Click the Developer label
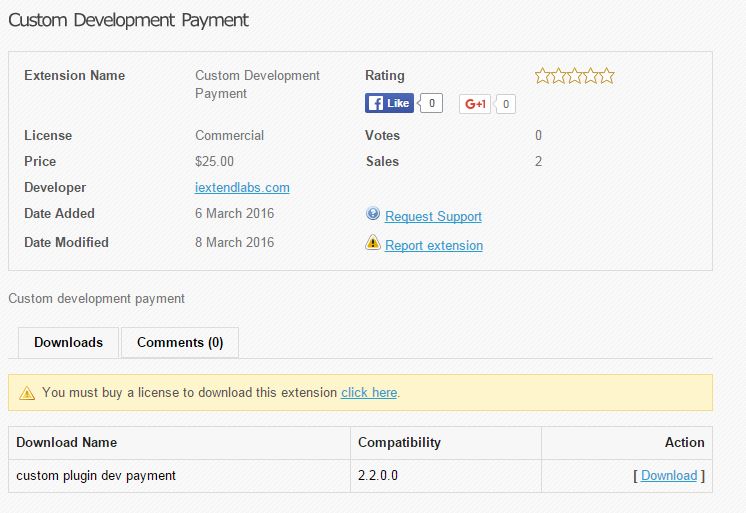The image size is (746, 513). point(55,187)
